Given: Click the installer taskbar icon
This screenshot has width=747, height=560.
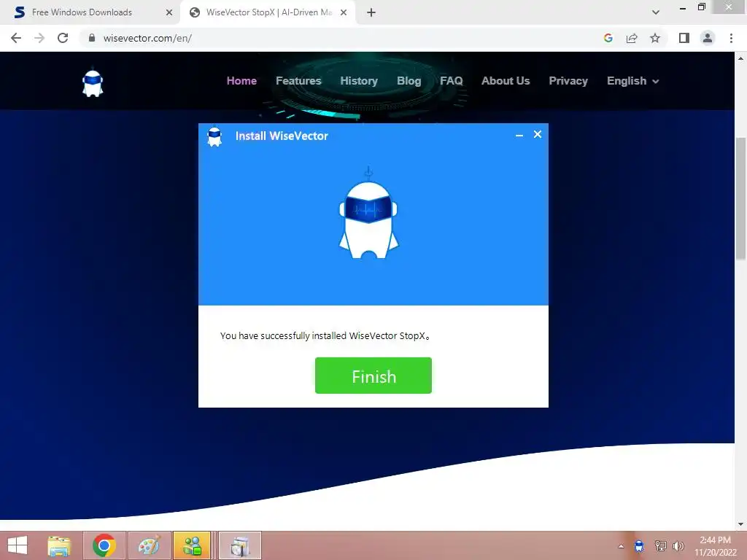Looking at the screenshot, I should (x=239, y=545).
